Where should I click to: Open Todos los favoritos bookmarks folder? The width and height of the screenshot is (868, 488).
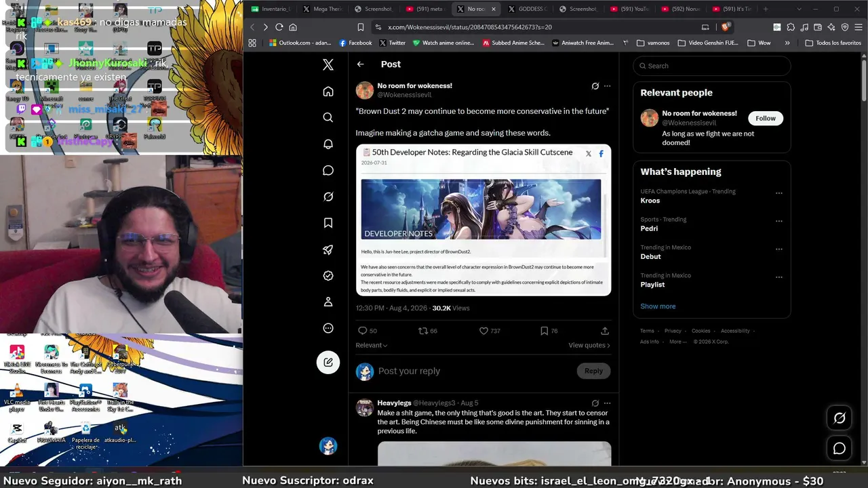click(833, 43)
